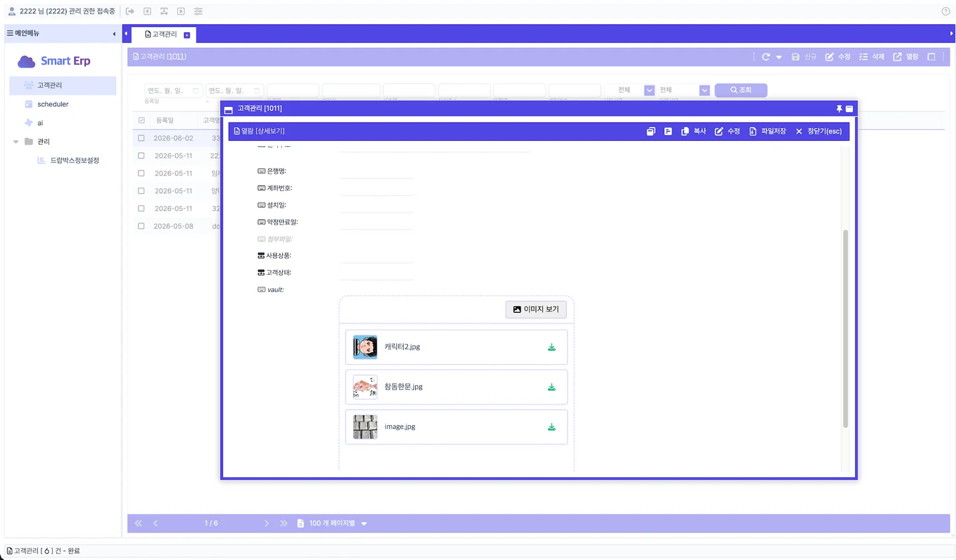Image resolution: width=956 pixels, height=560 pixels.
Task: Pin the 고객관리 [1011] popup window
Action: (838, 108)
